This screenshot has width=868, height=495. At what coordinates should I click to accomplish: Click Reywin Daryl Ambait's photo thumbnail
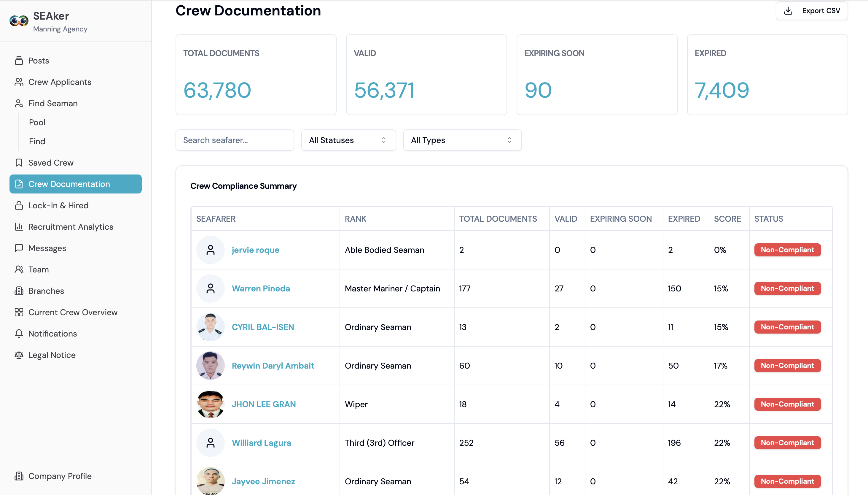click(x=210, y=366)
